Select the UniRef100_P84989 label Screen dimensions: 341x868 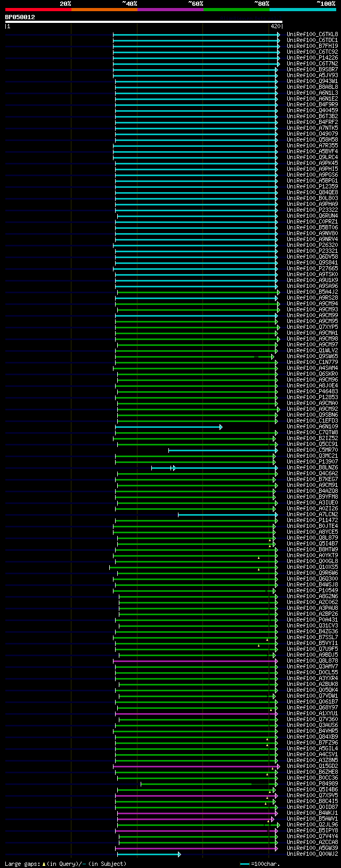(x=312, y=783)
